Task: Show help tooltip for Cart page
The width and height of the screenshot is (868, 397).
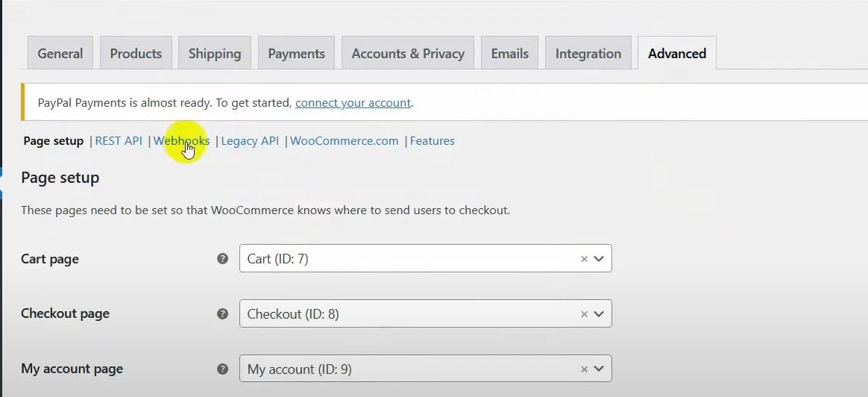Action: pos(222,259)
